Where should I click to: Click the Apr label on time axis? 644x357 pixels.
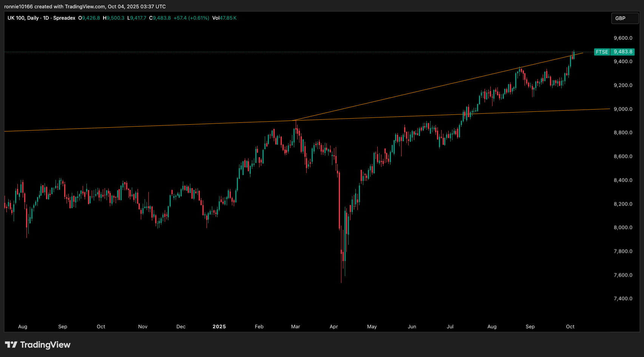[334, 326]
